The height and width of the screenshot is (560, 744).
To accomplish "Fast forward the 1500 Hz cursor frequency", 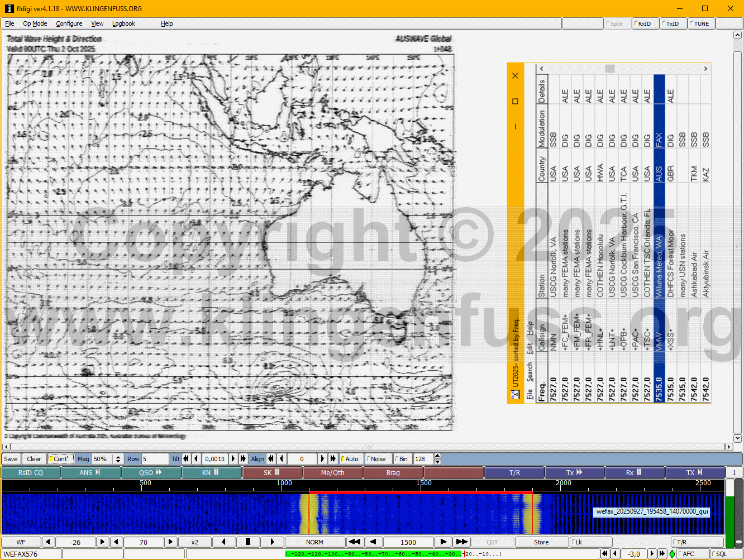I will tap(461, 542).
